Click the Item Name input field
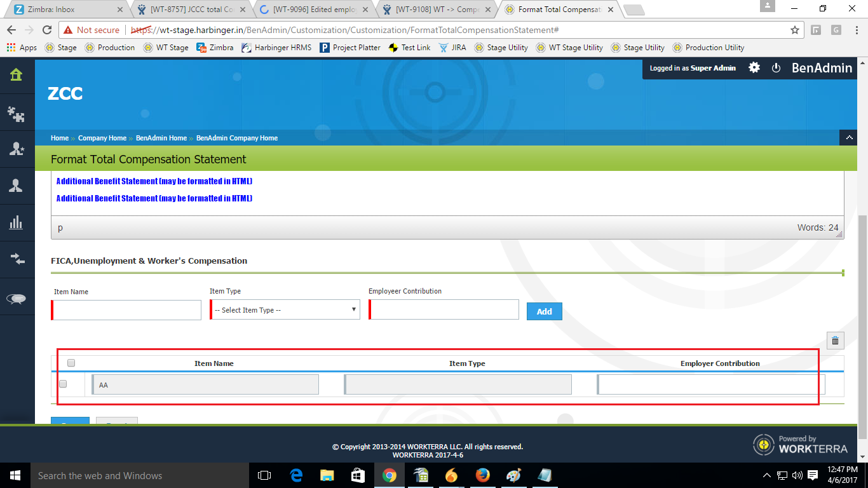Screen dimensions: 868x488 [x=127, y=310]
